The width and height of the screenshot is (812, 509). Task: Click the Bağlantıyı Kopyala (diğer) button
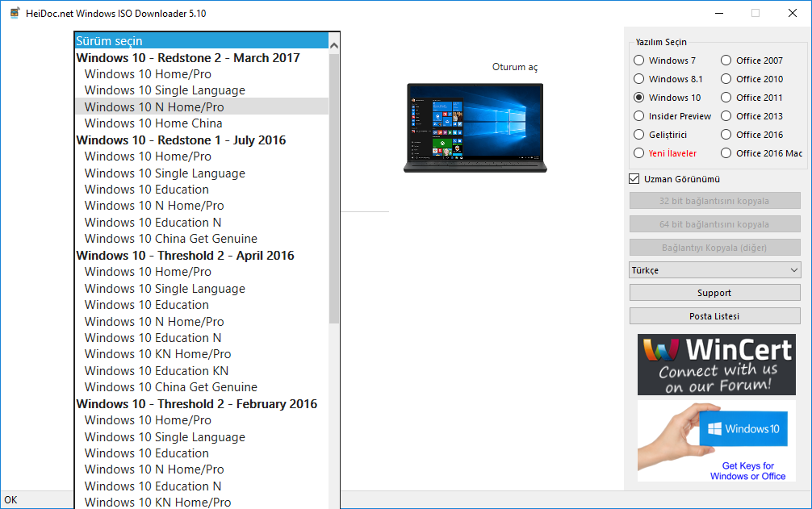pyautogui.click(x=714, y=247)
